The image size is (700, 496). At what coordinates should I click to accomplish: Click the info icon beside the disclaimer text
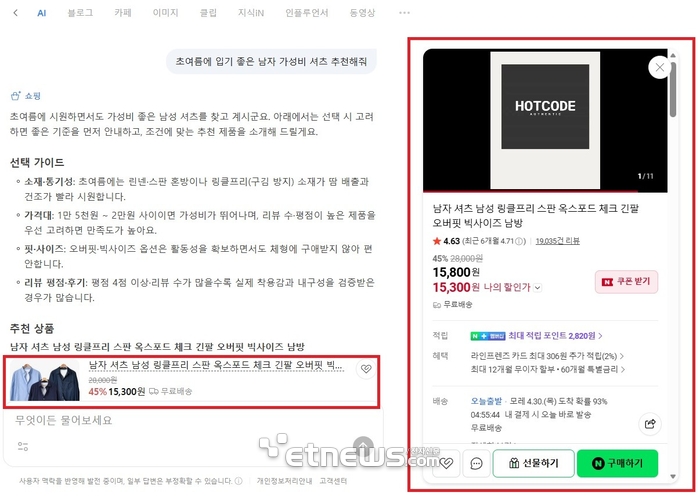click(239, 481)
